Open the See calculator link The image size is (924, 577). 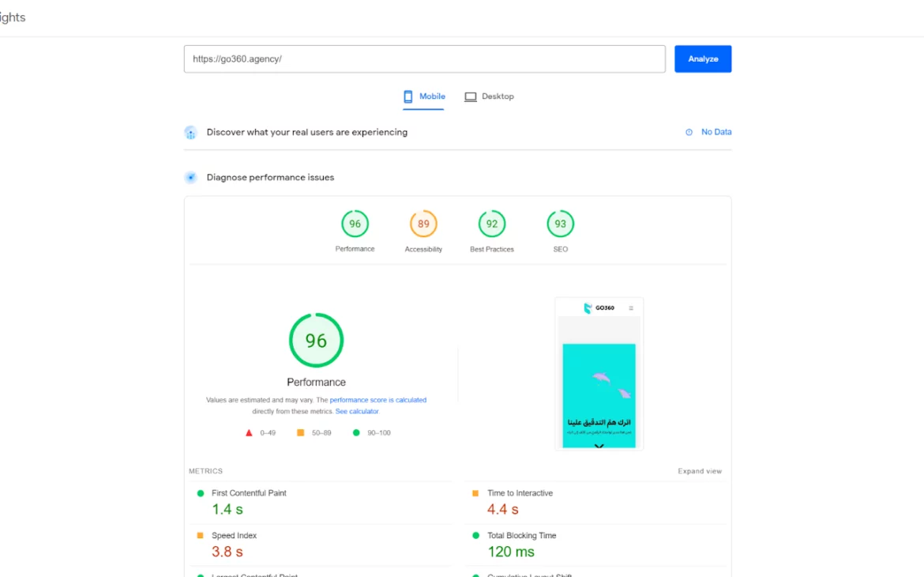[x=356, y=411]
